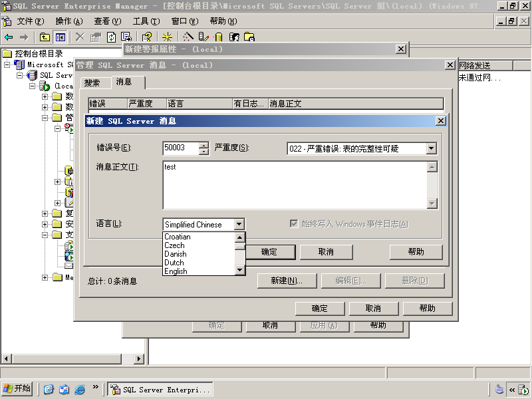
Task: Click the Export list toolbar icon
Action: tap(126, 37)
